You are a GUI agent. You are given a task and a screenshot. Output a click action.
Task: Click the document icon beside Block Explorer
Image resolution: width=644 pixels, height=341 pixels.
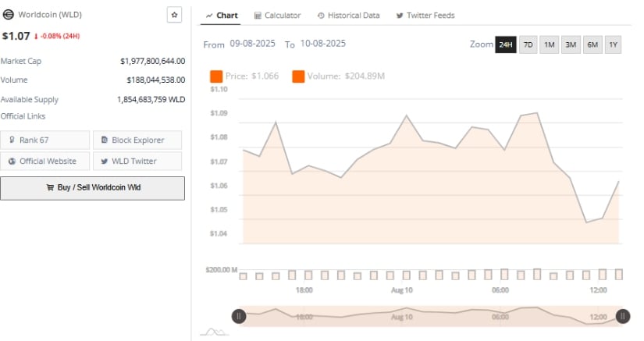pos(105,140)
